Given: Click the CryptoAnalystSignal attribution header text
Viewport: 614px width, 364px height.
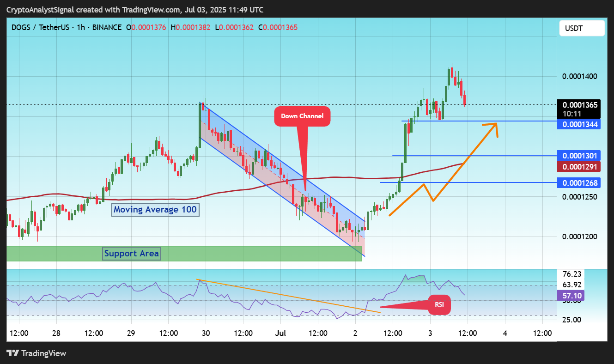Looking at the screenshot, I should pyautogui.click(x=136, y=10).
